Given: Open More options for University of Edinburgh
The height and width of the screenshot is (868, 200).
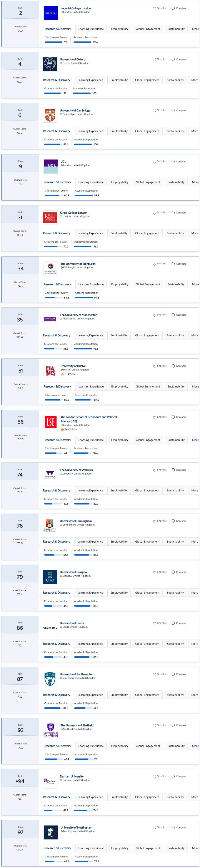Looking at the screenshot, I should (x=195, y=284).
